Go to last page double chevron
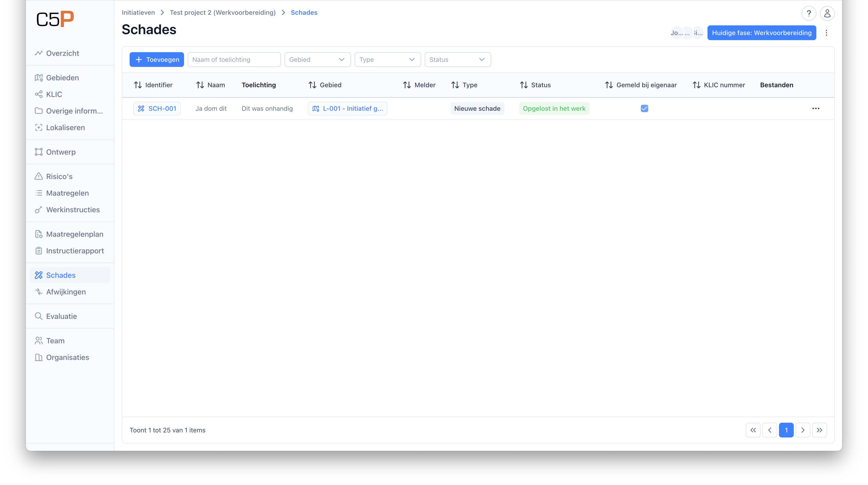The image size is (868, 485). (819, 430)
